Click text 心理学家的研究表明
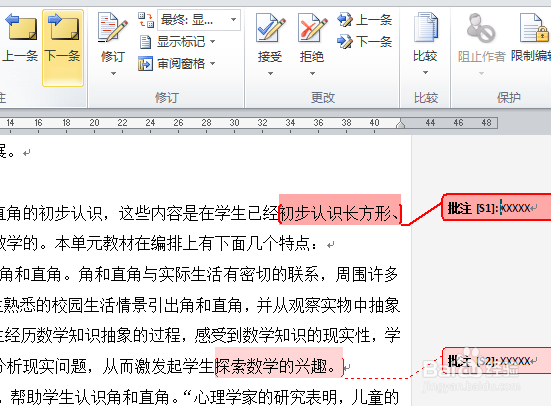 tap(266, 397)
